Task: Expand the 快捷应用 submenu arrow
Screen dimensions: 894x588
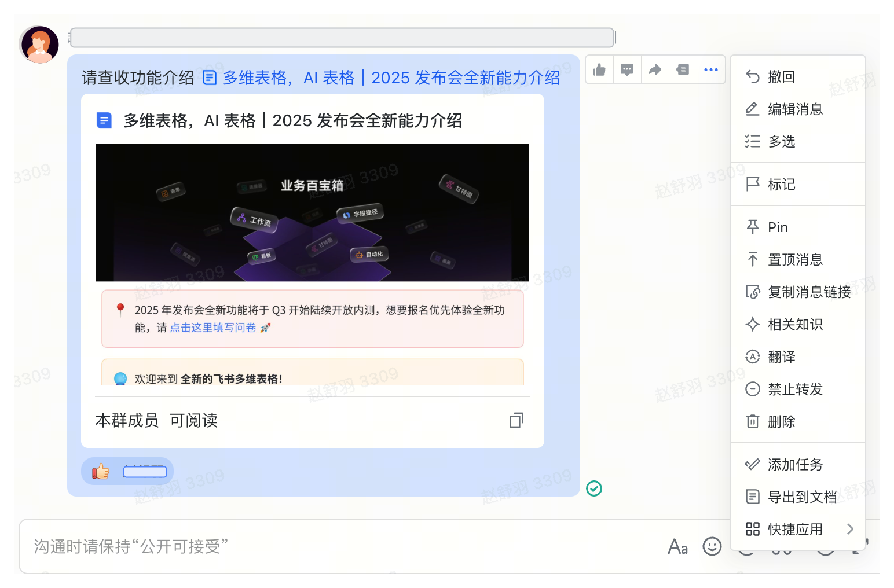Action: (x=849, y=529)
